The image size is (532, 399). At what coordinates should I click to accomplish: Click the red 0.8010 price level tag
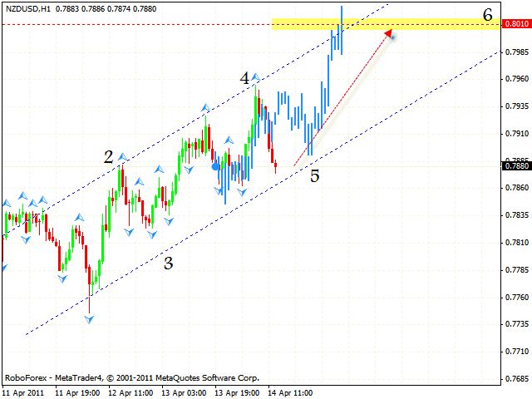coord(515,24)
